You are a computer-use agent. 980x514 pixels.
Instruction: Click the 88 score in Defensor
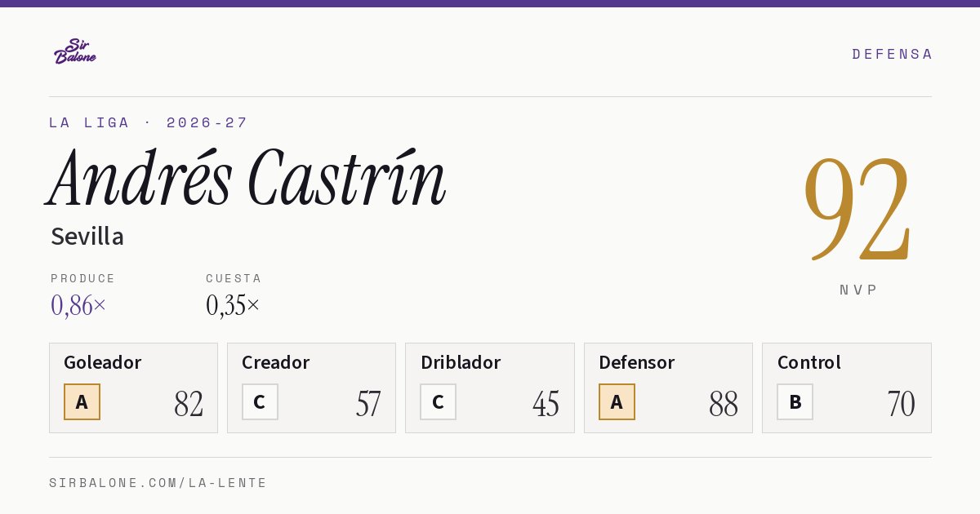coord(724,404)
